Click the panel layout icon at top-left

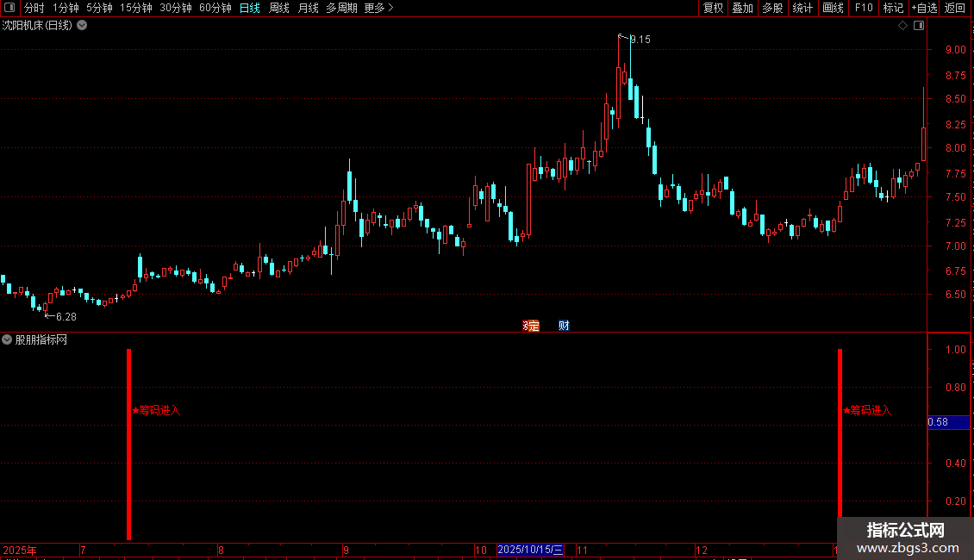click(9, 8)
